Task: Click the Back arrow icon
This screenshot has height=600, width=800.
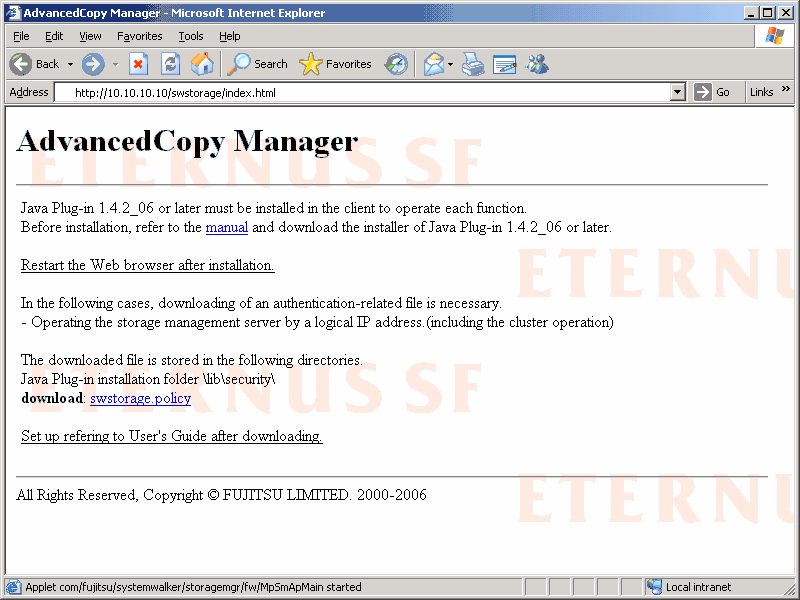Action: 21,64
